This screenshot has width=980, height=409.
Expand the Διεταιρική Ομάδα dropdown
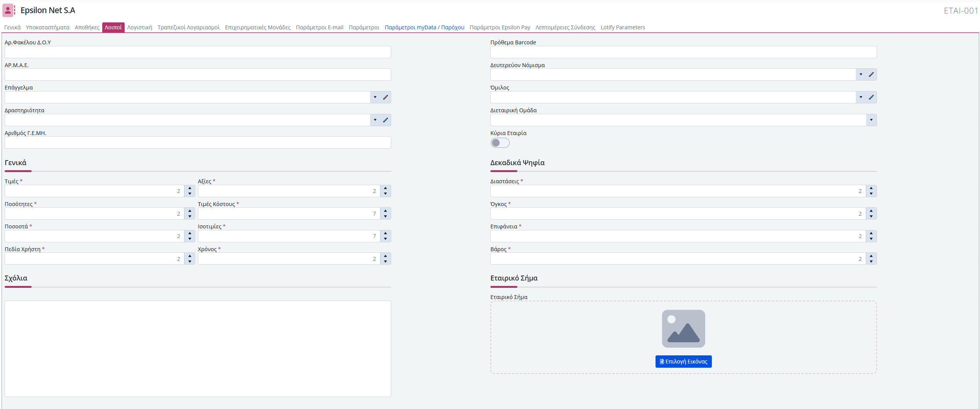[x=871, y=120]
